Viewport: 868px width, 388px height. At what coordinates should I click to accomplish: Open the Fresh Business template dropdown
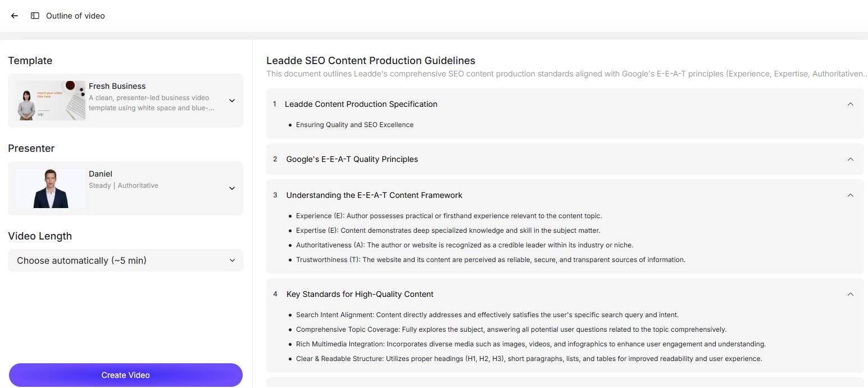click(x=232, y=101)
